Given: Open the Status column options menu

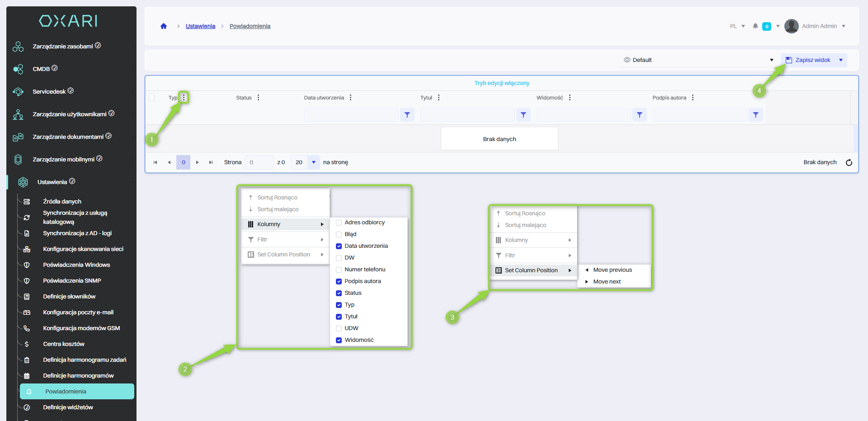Looking at the screenshot, I should pyautogui.click(x=258, y=98).
